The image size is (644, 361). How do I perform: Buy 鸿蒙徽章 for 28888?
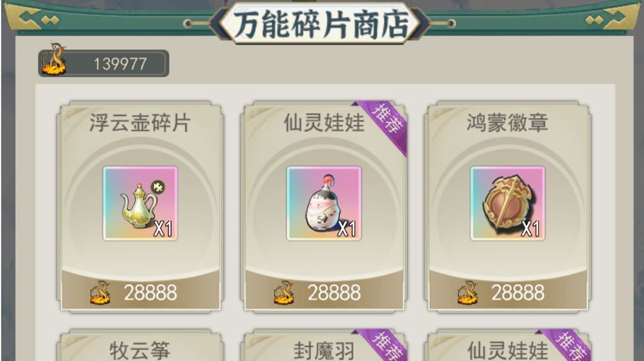tap(507, 292)
